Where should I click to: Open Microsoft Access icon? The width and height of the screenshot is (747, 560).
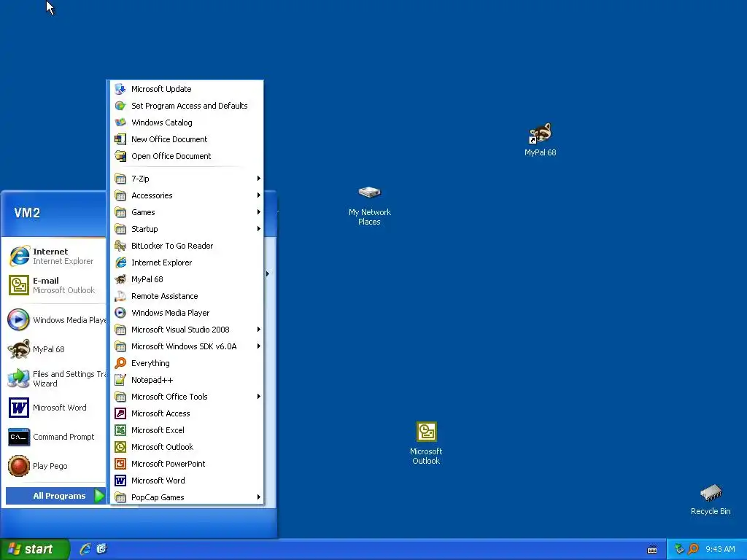pyautogui.click(x=120, y=413)
